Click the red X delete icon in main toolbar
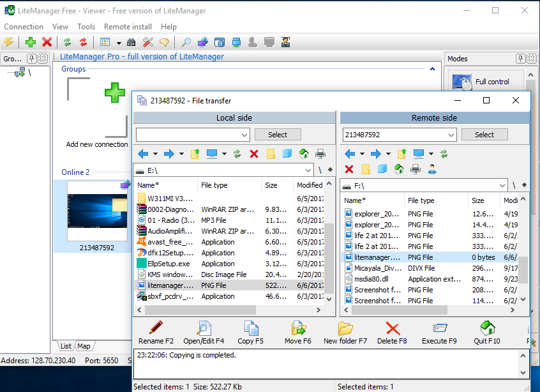This screenshot has height=392, width=540. coord(47,42)
